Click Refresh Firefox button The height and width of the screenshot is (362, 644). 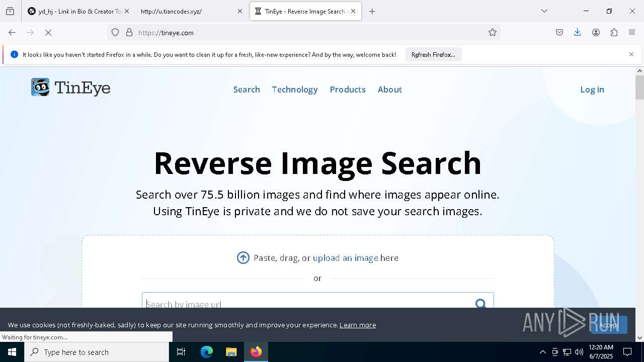point(433,54)
